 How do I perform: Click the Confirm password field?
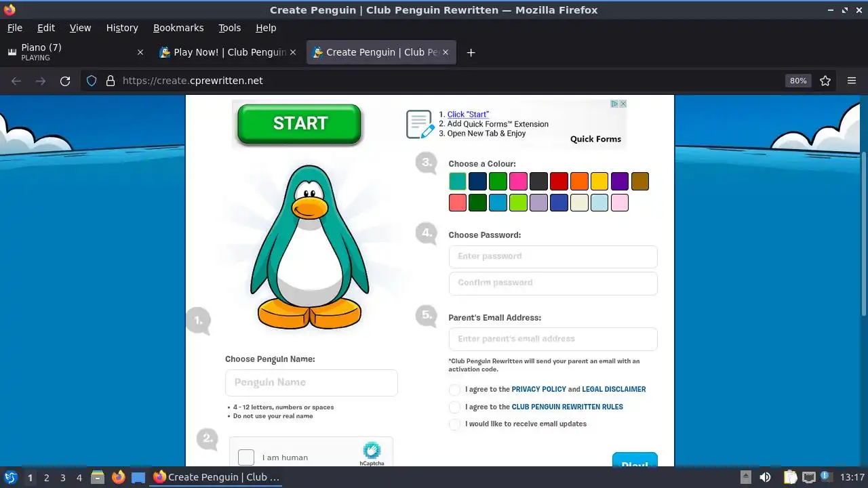point(553,283)
